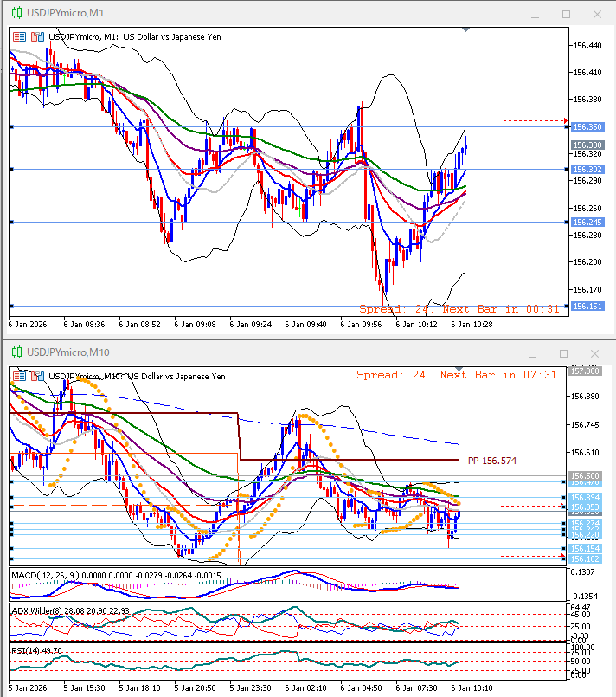Toggle One Click Trading panel on M10 chart
Image resolution: width=616 pixels, height=697 pixels.
point(19,376)
